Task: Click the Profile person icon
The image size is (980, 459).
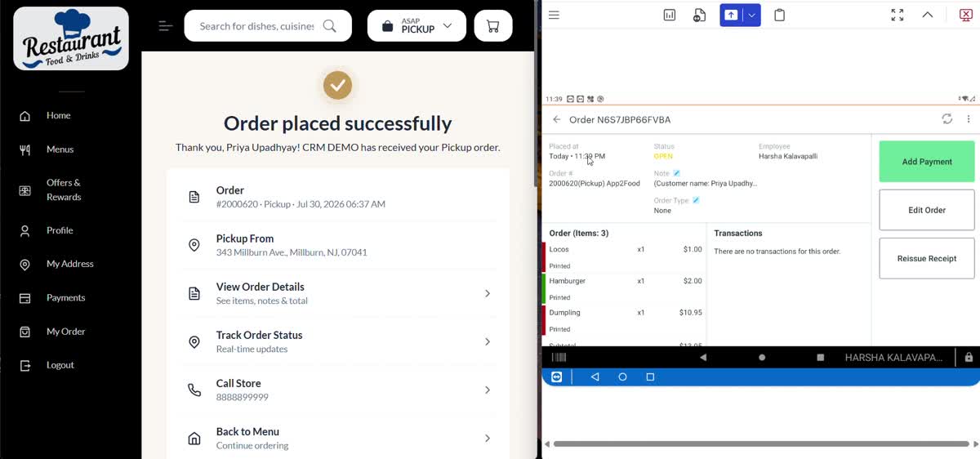Action: click(x=25, y=231)
